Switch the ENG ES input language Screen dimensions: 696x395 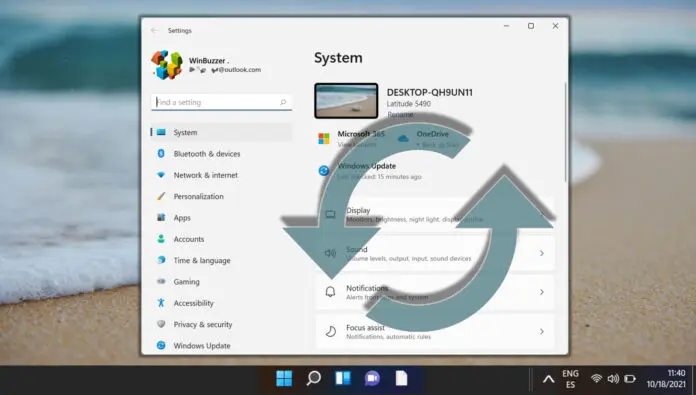570,379
